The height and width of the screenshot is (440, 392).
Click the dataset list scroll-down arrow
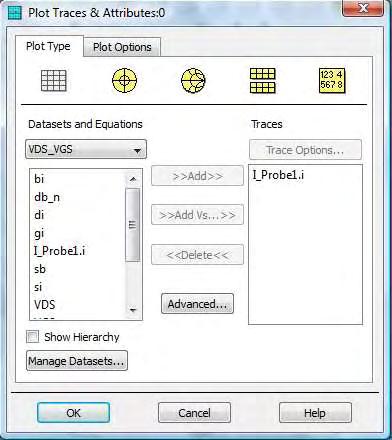[x=133, y=310]
